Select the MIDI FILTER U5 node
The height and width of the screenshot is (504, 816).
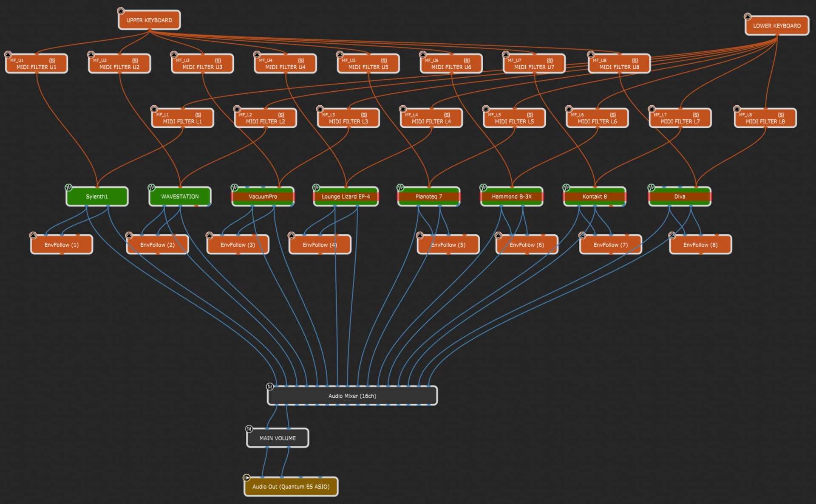point(368,64)
